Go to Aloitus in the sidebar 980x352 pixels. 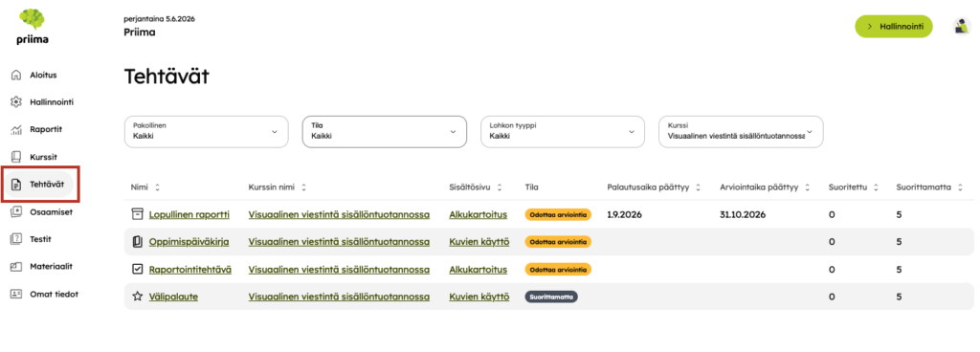point(43,75)
